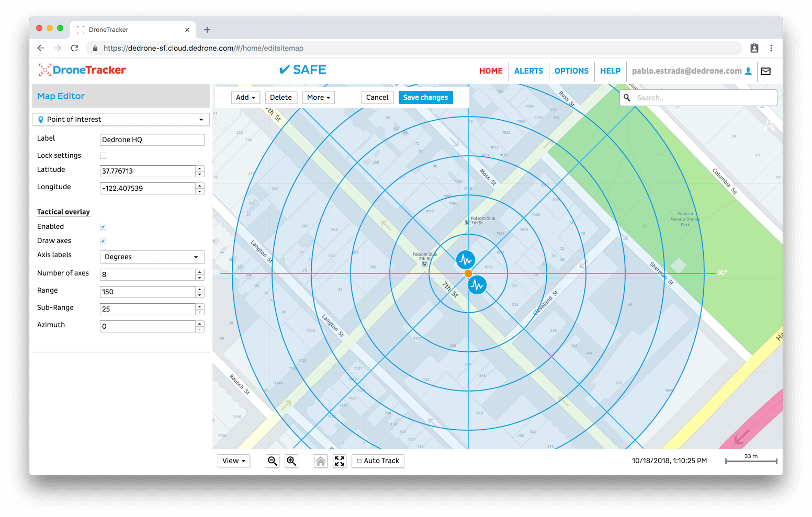Disable the Tactical overlay Enabled checkbox

(103, 226)
